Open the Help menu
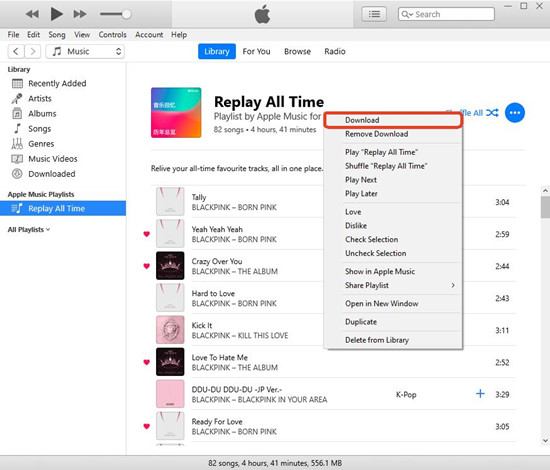The height and width of the screenshot is (470, 550). [179, 35]
